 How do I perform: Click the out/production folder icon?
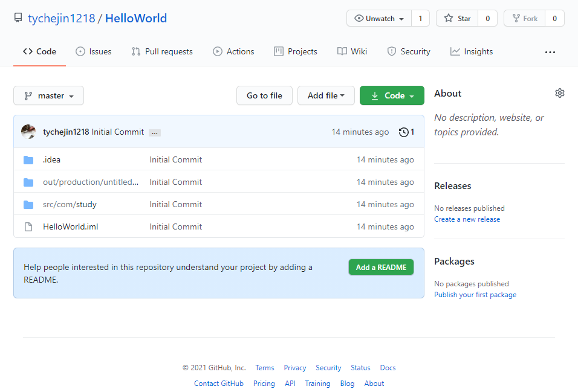pos(28,182)
